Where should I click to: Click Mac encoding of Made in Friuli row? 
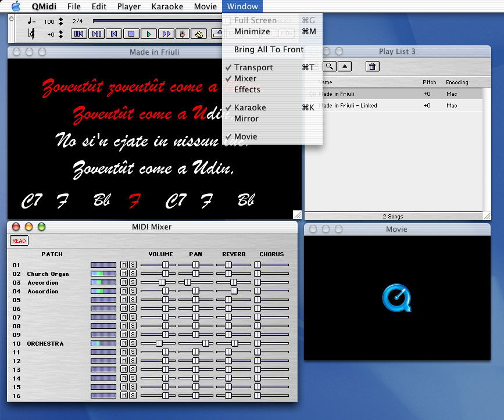tap(452, 94)
